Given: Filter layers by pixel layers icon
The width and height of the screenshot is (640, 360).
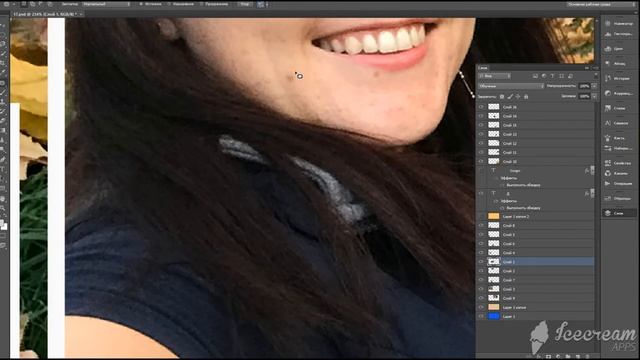Looking at the screenshot, I should (535, 76).
